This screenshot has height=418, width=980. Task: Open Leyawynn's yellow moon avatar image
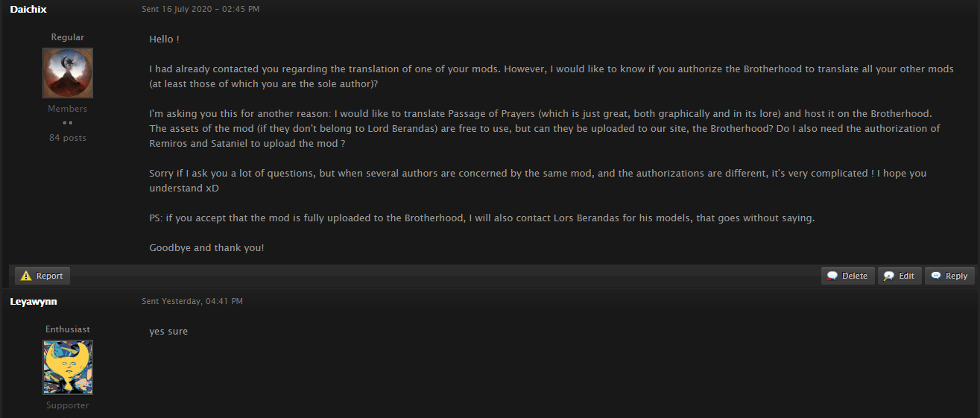click(68, 367)
